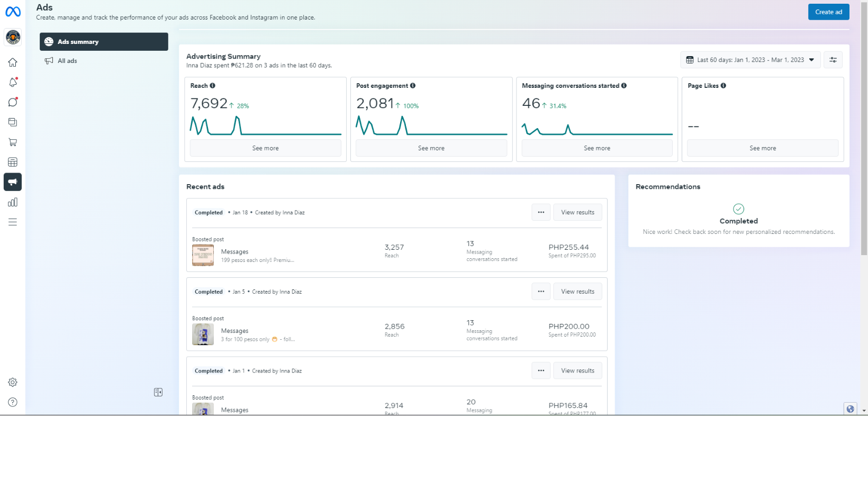Open the Insights bar chart icon

(13, 202)
